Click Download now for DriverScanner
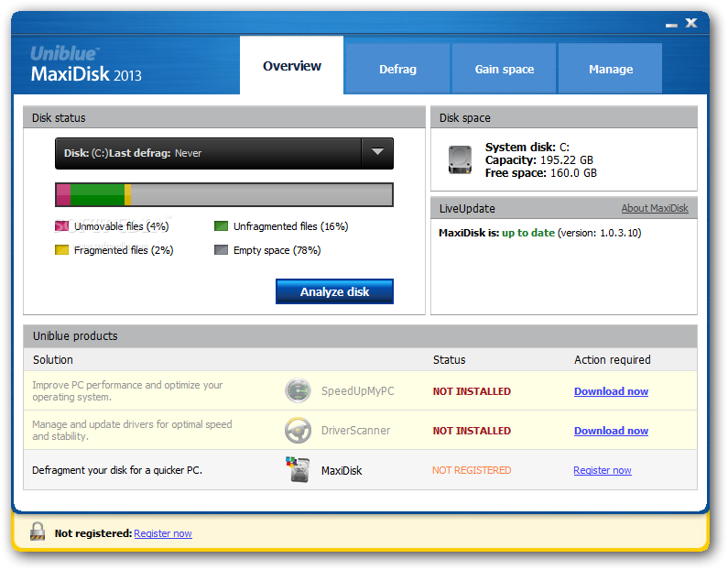The image size is (728, 570). 611,431
